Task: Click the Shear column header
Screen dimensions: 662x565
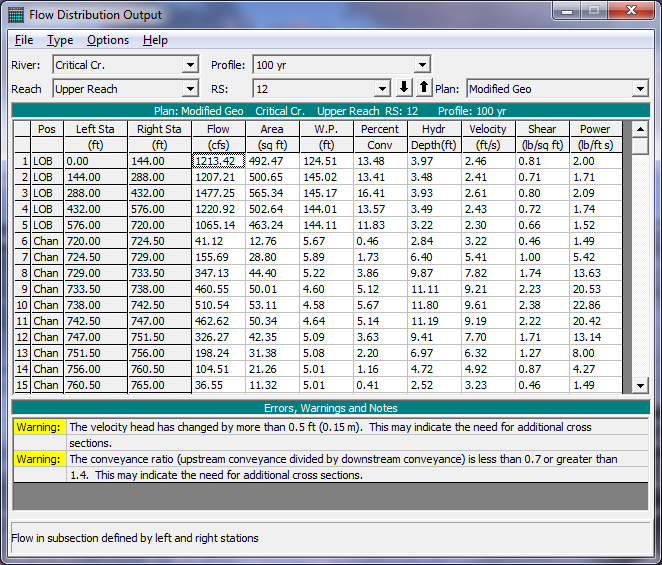Action: [x=542, y=129]
